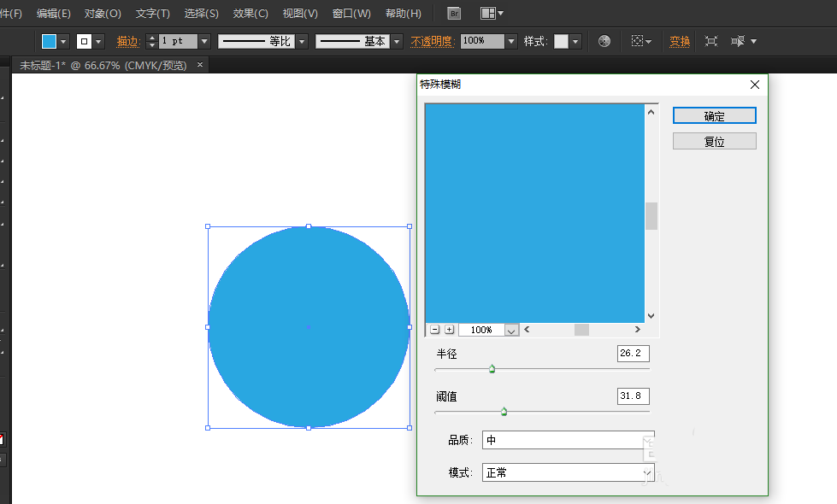This screenshot has width=837, height=504.
Task: Click the circle's top-center selection handle
Action: (x=309, y=226)
